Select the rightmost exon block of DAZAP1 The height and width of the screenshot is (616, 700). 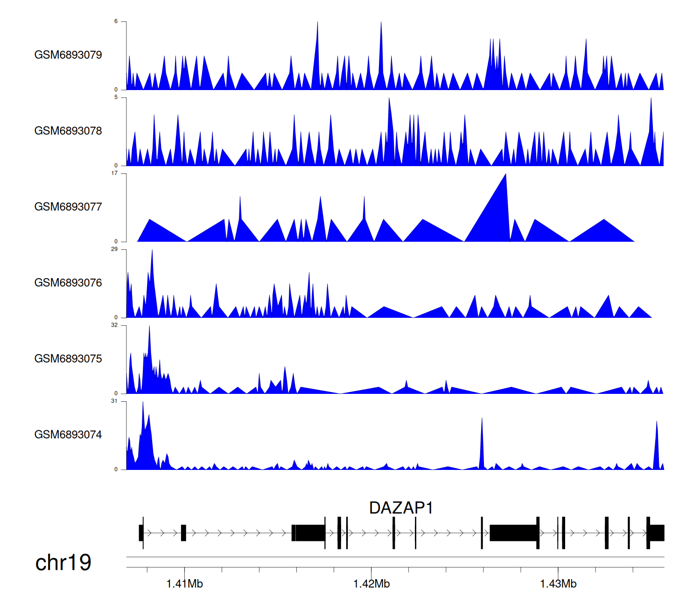tap(657, 532)
